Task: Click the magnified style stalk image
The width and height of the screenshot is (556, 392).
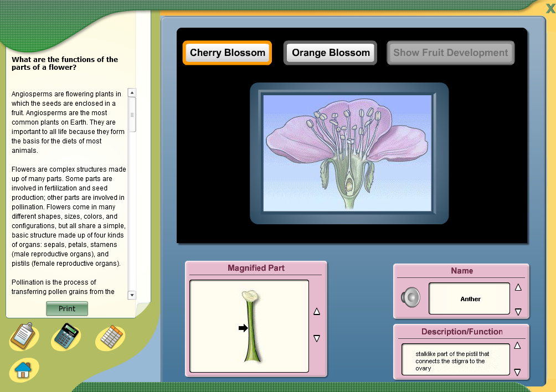Action: coord(251,327)
